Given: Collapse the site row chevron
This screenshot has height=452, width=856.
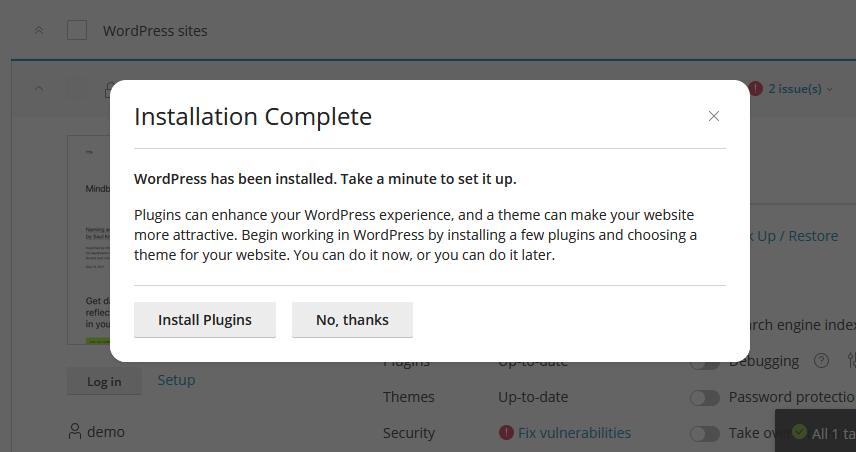Looking at the screenshot, I should 39,88.
